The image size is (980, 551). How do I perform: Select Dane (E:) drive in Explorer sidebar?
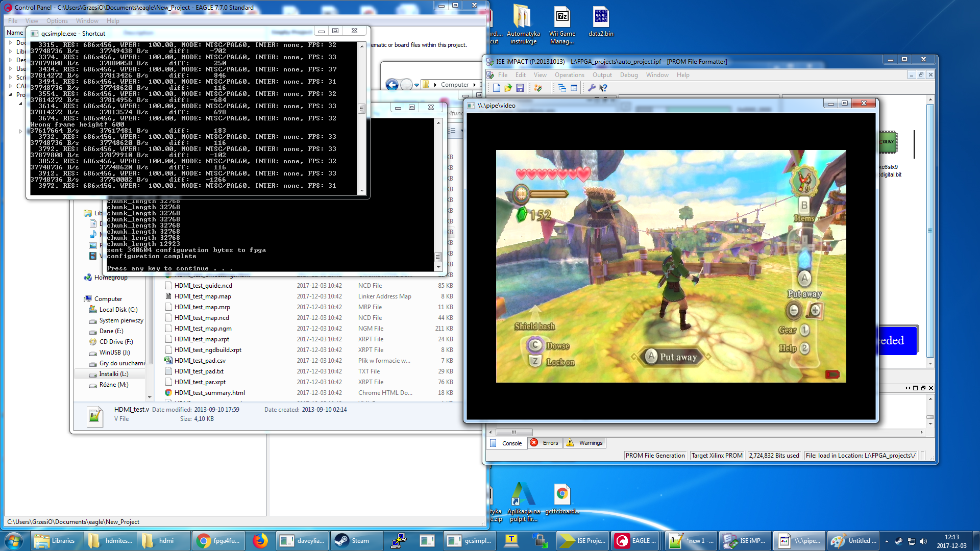106,331
